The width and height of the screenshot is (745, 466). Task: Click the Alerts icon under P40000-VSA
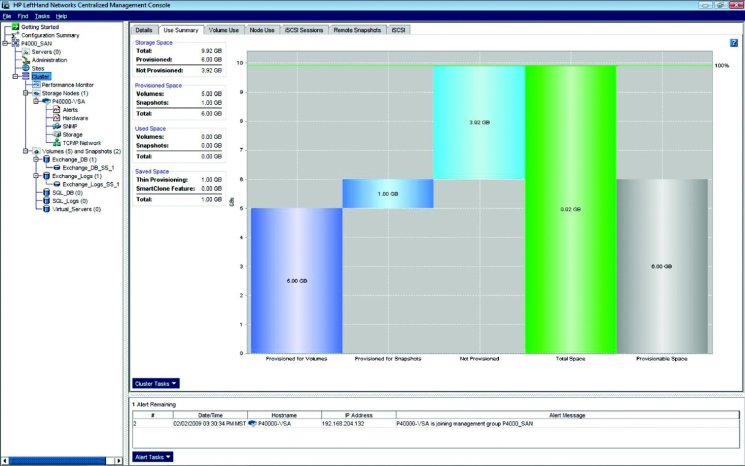57,110
